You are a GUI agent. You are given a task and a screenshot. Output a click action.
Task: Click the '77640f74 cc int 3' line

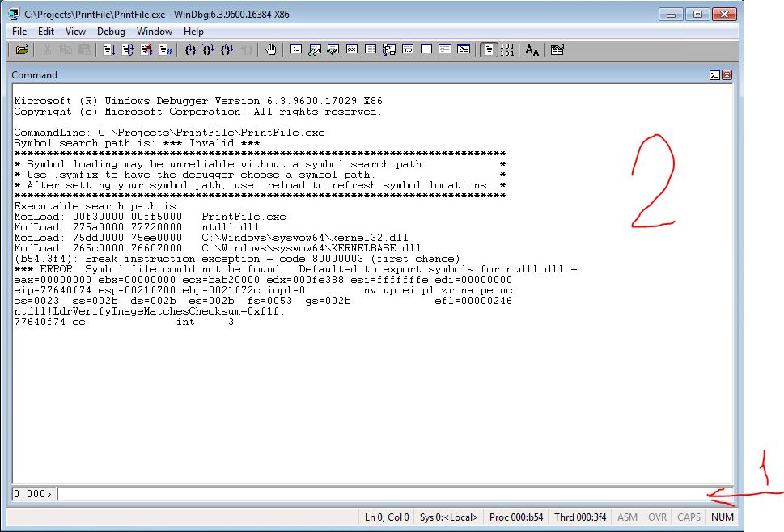(x=124, y=322)
